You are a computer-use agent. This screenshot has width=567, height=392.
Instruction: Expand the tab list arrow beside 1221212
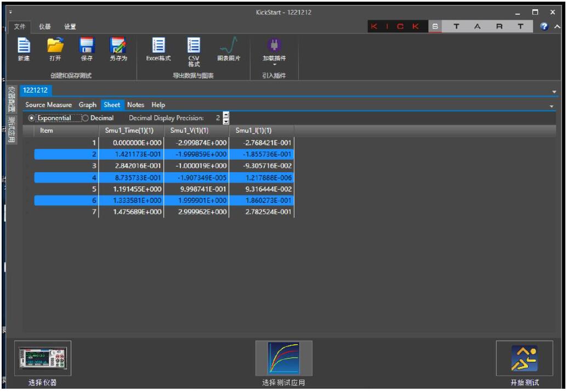click(x=554, y=92)
